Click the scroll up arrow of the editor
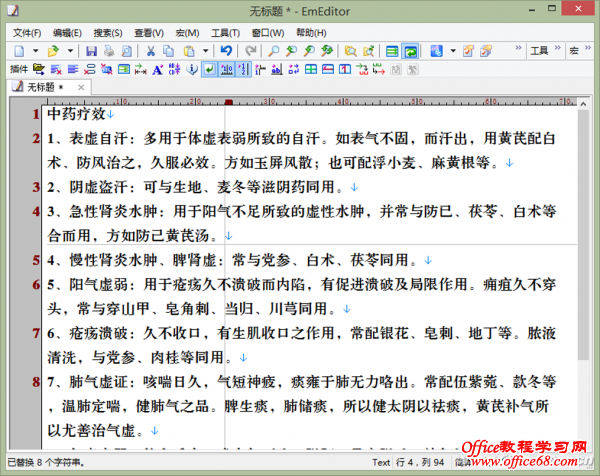This screenshot has height=476, width=600. 583,104
